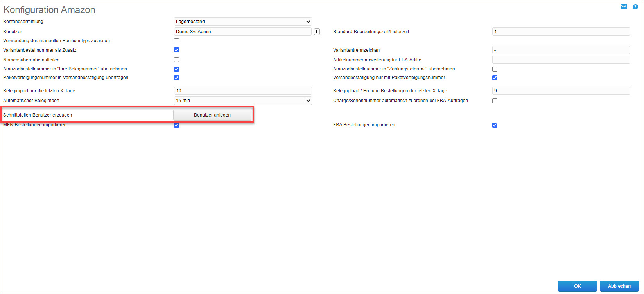This screenshot has height=294, width=644.
Task: Click the Variantentrennzeichen label text
Action: pos(356,50)
